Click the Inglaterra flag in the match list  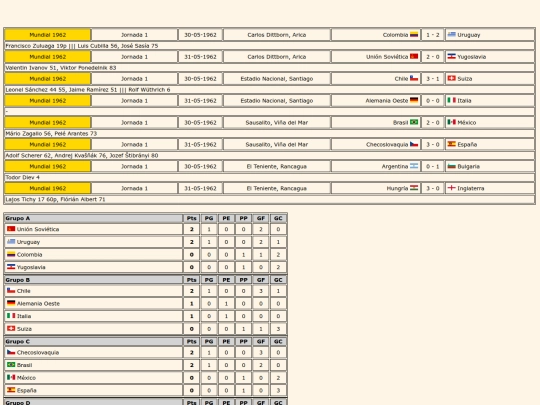click(x=451, y=188)
